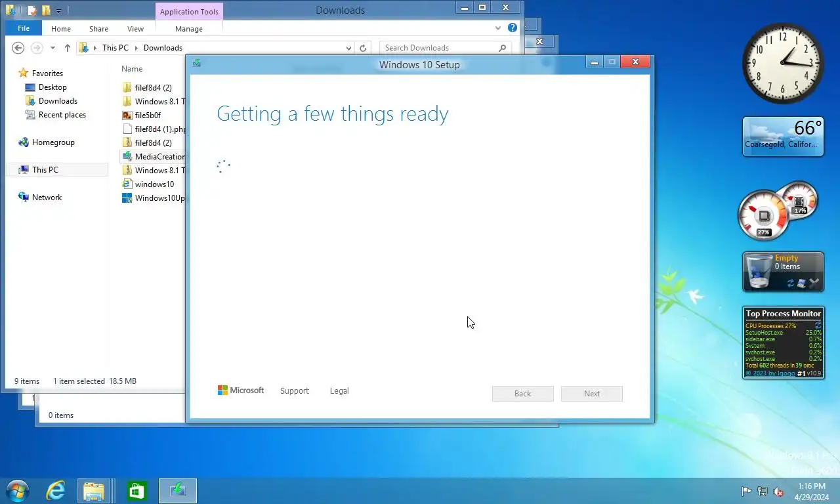Screen dimensions: 840x504
Task: Open Explorer Help with the question mark icon
Action: tap(512, 28)
